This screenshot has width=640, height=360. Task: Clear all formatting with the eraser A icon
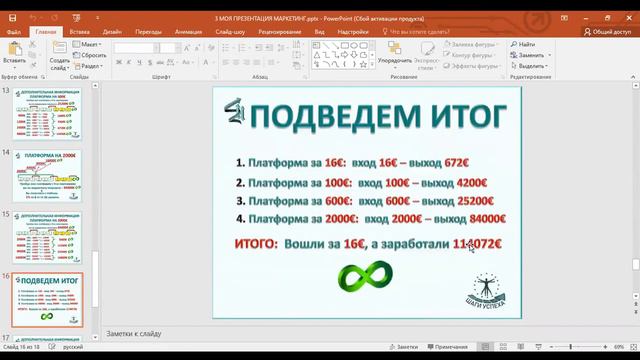pos(211,48)
